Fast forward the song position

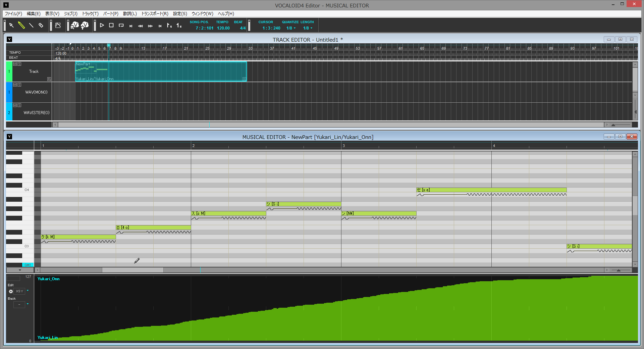tap(150, 26)
